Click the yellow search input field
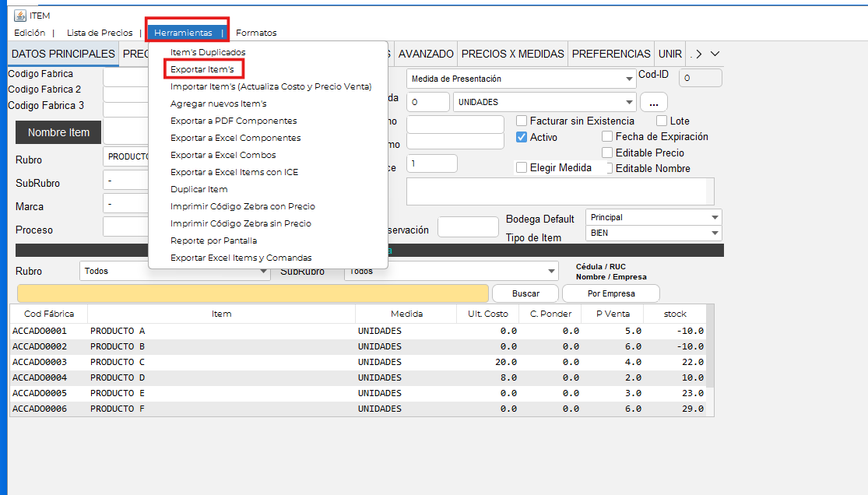868x495 pixels. (254, 293)
